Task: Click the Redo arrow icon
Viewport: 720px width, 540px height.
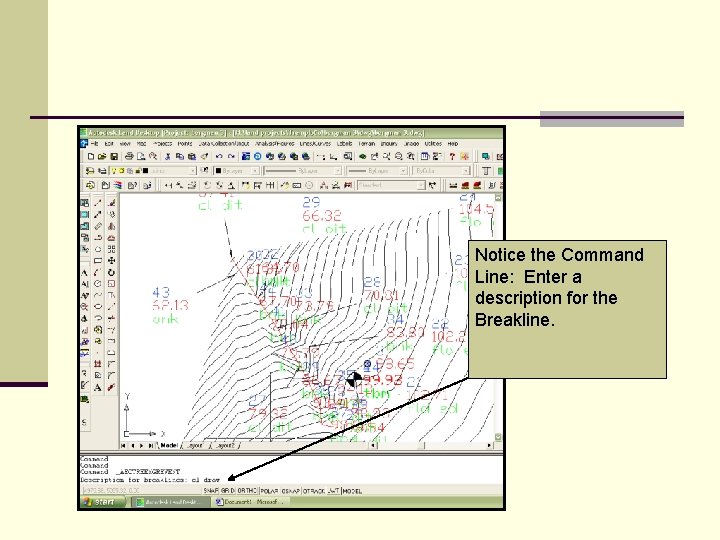Action: 231,156
